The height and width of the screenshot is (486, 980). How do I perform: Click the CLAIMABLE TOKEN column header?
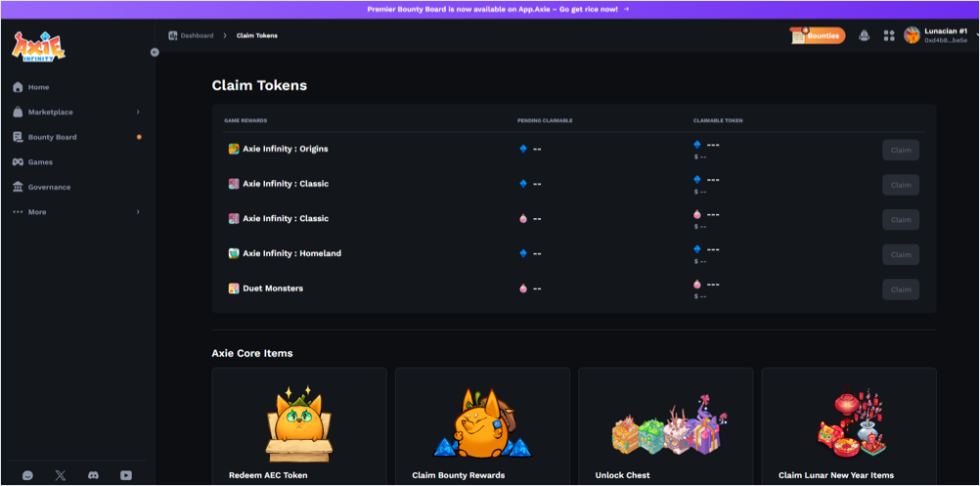718,120
